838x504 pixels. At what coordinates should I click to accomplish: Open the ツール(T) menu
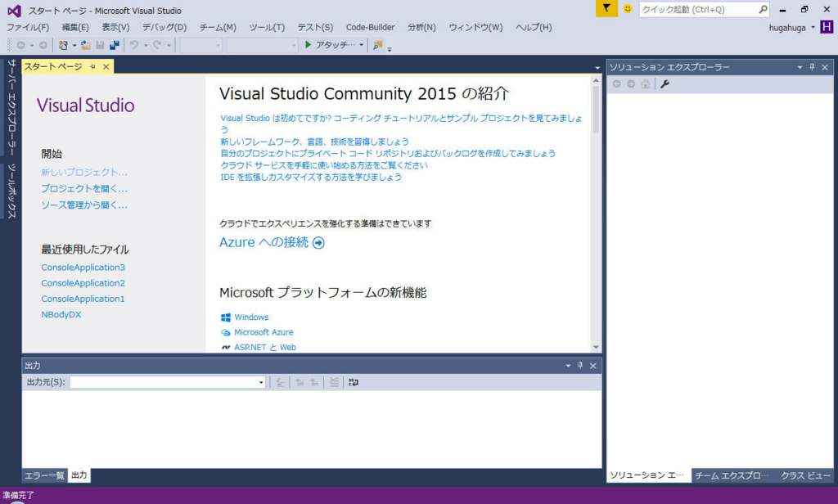pyautogui.click(x=267, y=27)
